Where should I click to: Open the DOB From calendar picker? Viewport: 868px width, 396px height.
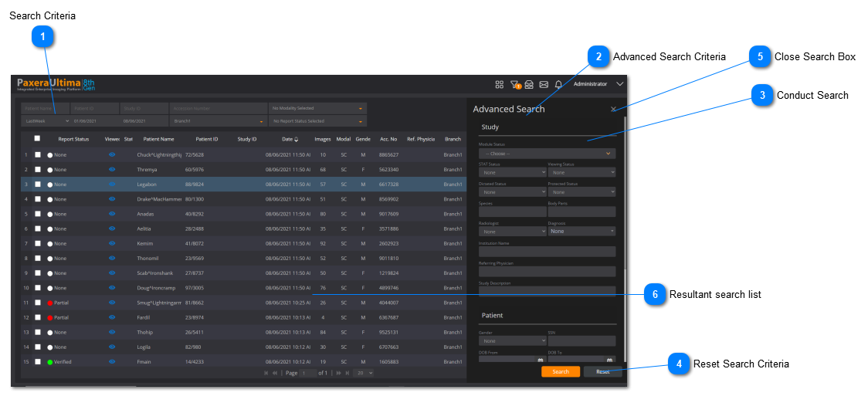(540, 360)
